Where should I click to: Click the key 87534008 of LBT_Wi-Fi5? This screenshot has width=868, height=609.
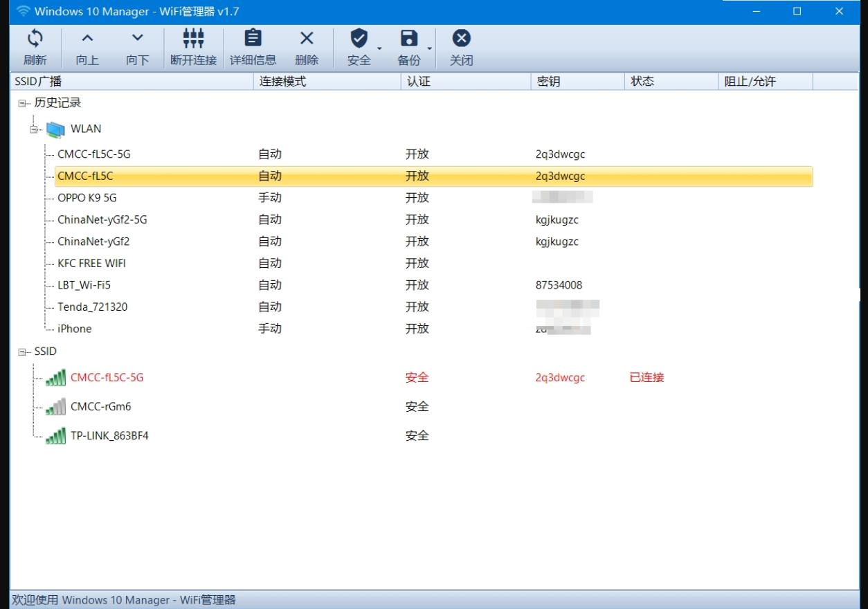(559, 285)
